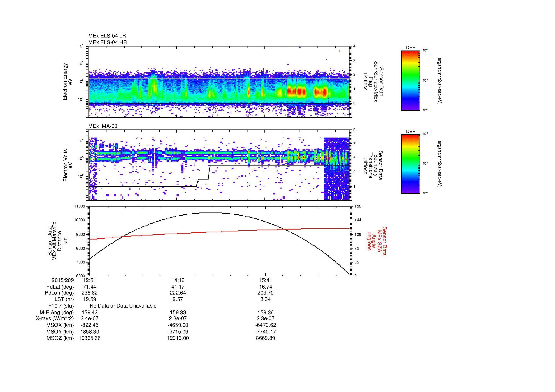Click the 'MEx ELS-04 HR' plot title
Screen dimensions: 555x392
point(107,42)
